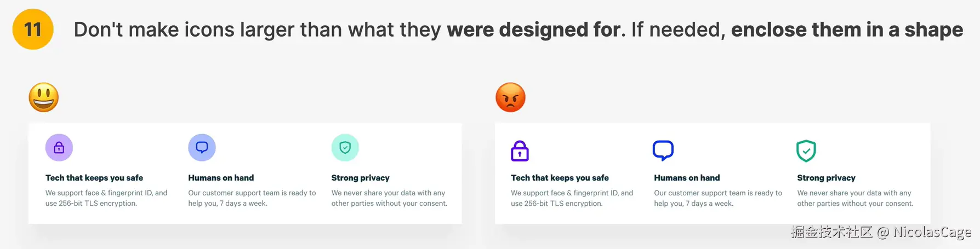Click the shield icon inside teal circle
Image resolution: width=980 pixels, height=249 pixels.
345,148
